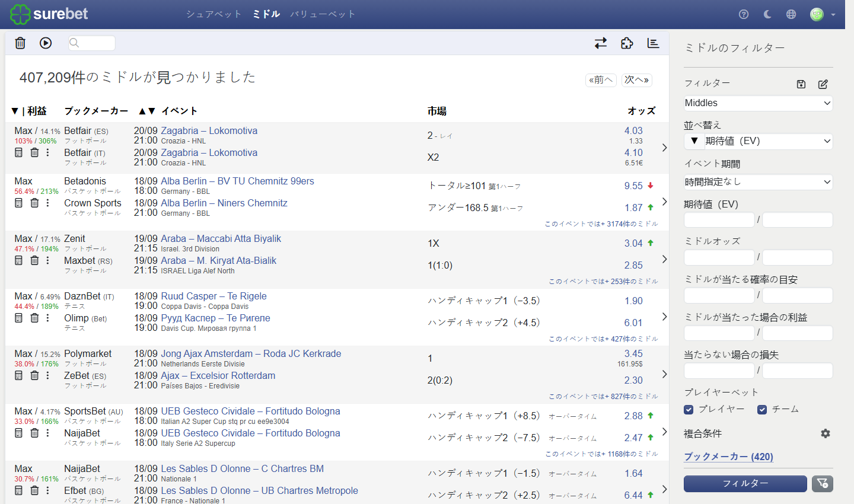Open calculator for UEB Gesteco Cividale row
Image resolution: width=854 pixels, height=504 pixels.
[18, 433]
